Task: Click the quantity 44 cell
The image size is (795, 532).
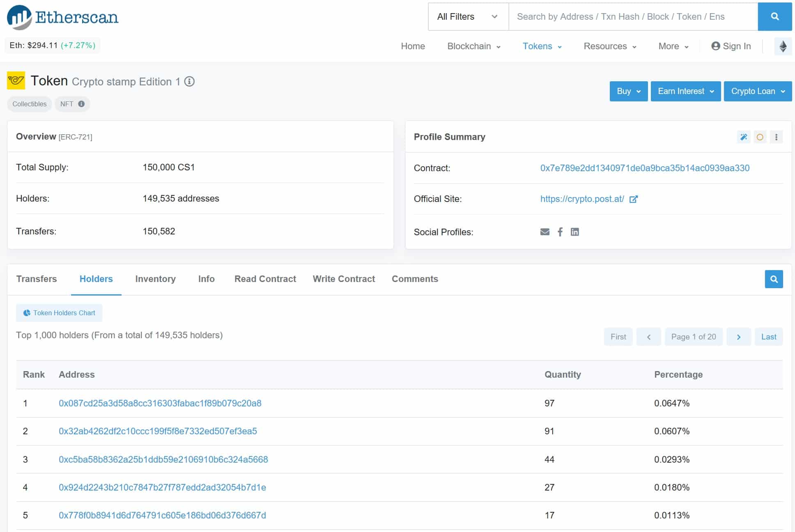Action: 549,459
